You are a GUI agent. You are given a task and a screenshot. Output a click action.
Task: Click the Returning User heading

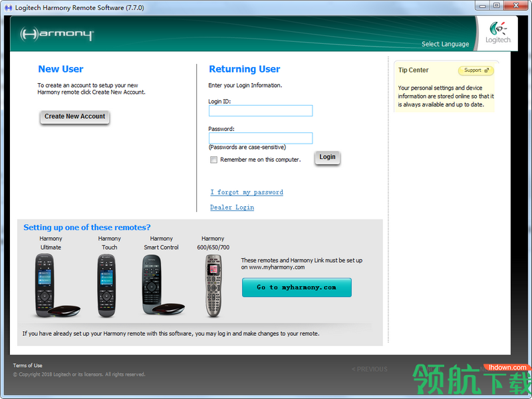point(244,69)
